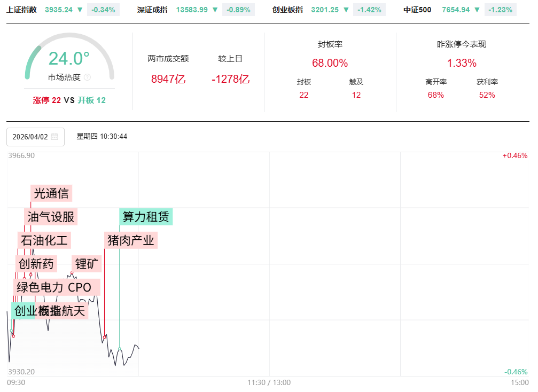538x392 pixels.
Task: Click the 上证指数 index name
Action: 22,10
